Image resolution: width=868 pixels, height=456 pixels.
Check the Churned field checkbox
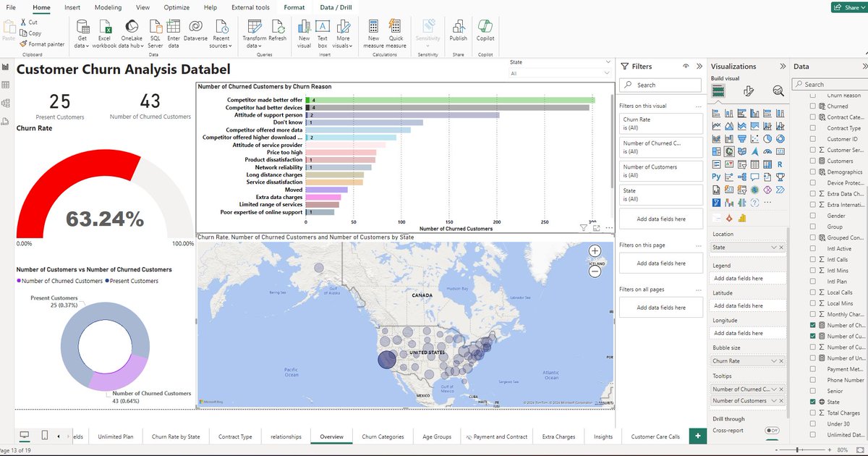[812, 106]
